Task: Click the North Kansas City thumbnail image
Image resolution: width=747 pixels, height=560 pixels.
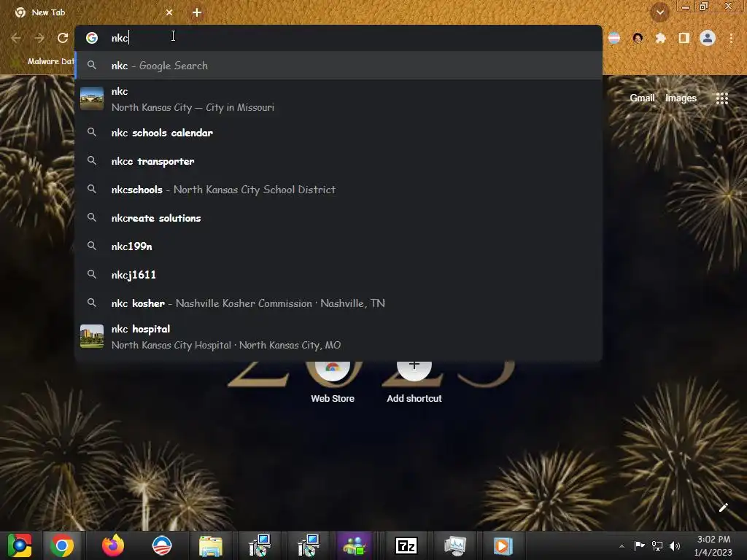Action: click(x=92, y=98)
